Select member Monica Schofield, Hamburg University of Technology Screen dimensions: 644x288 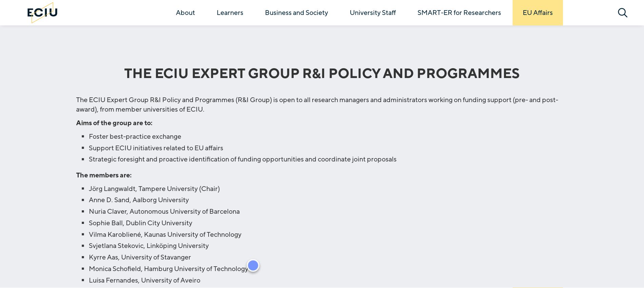click(168, 269)
